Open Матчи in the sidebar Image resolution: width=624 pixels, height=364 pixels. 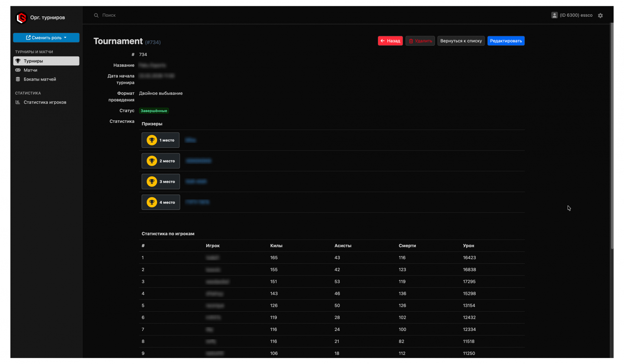(x=30, y=70)
